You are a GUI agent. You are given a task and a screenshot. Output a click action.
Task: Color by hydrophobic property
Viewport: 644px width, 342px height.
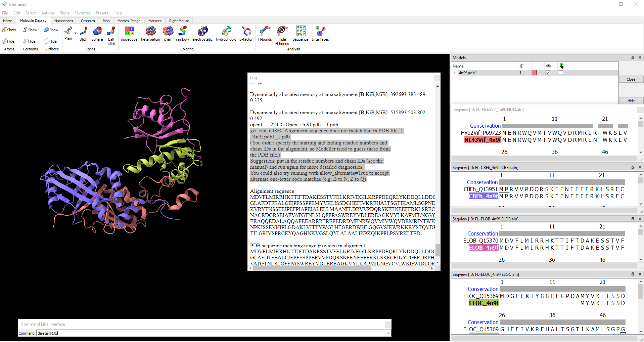[226, 34]
